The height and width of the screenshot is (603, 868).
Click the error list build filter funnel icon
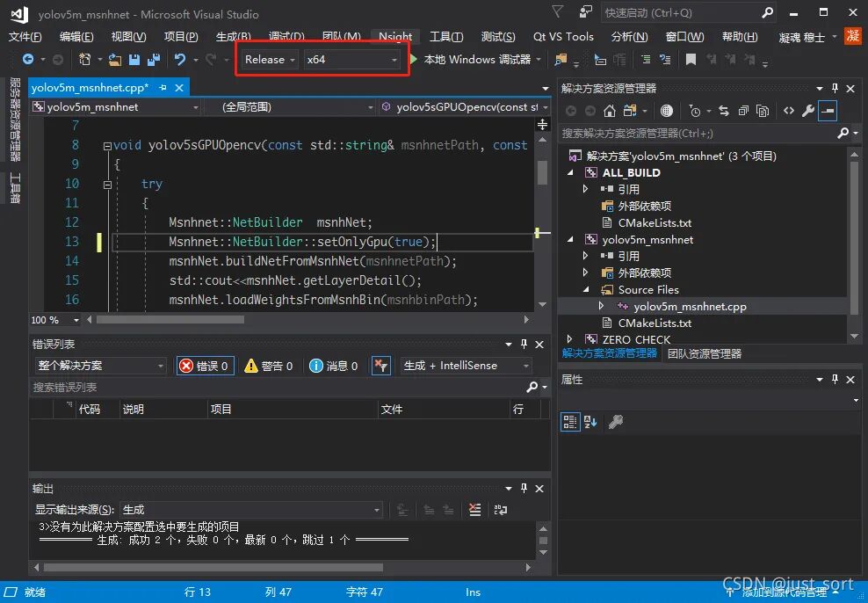click(x=381, y=366)
